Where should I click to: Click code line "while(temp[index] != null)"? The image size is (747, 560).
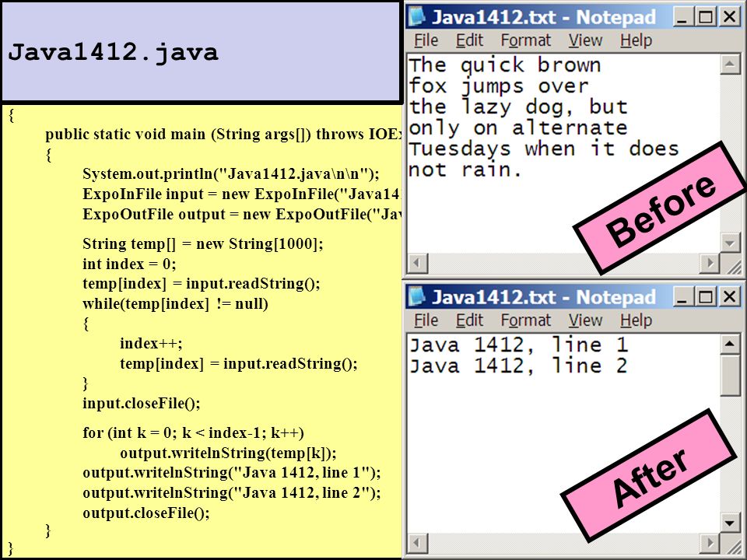click(175, 304)
